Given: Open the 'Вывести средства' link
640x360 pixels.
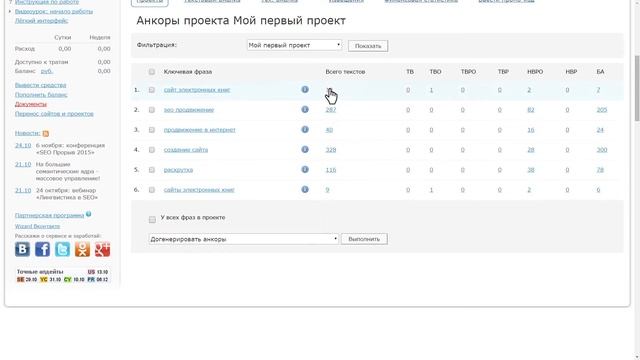Looking at the screenshot, I should (x=40, y=85).
